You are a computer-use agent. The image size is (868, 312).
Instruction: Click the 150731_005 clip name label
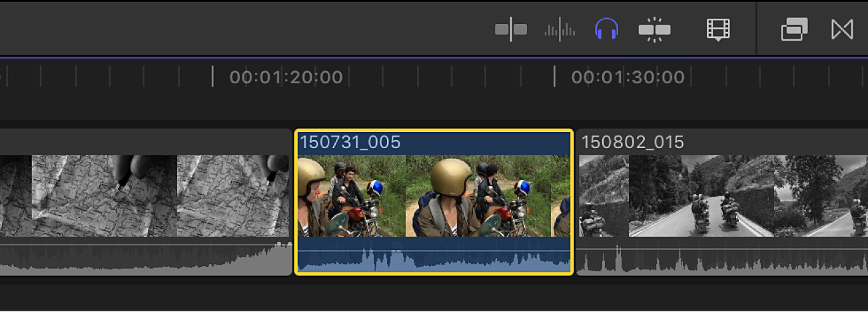pyautogui.click(x=350, y=142)
